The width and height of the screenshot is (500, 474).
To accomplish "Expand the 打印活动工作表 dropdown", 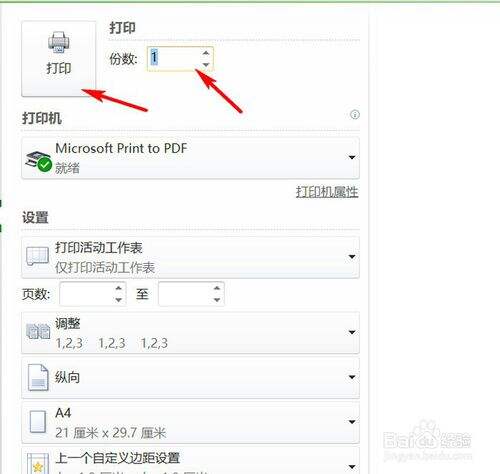I will [352, 257].
